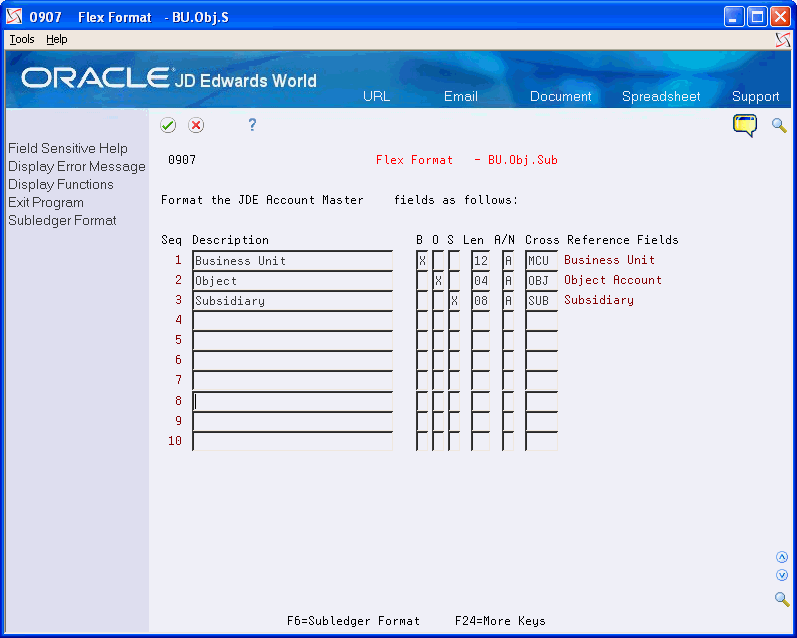Click the row 8 description field
The image size is (797, 638).
tap(292, 401)
